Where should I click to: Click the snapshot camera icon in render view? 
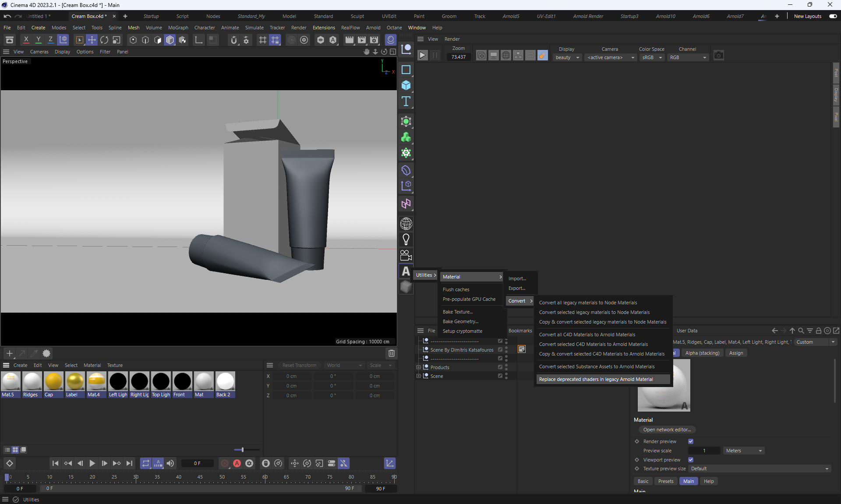(718, 56)
